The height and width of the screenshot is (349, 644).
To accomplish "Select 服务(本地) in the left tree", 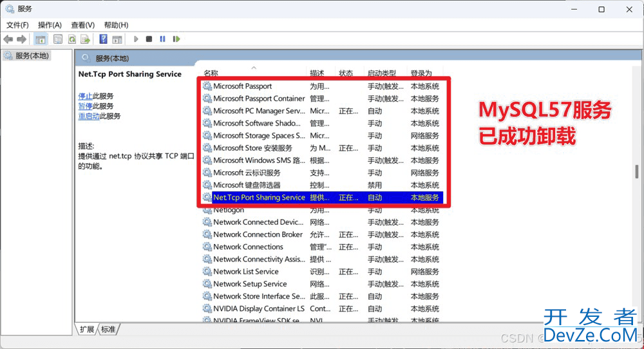I will tap(27, 55).
